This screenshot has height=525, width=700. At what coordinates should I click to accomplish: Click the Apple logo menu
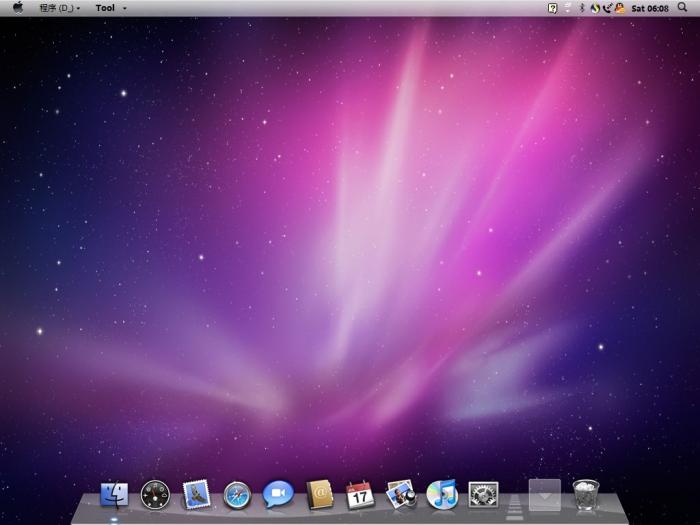coord(18,8)
